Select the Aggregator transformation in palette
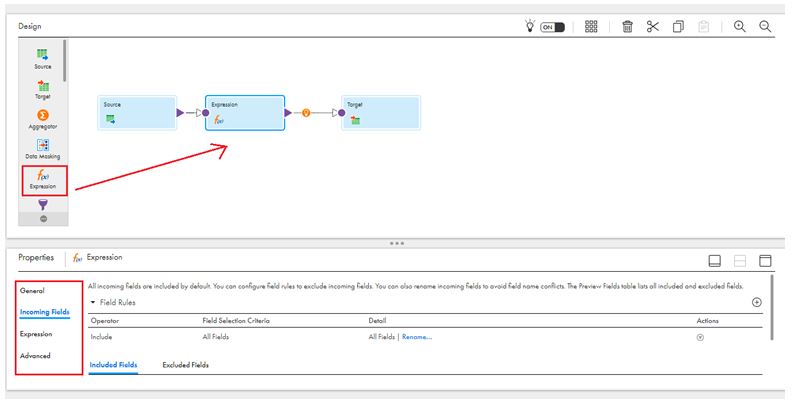 click(43, 119)
